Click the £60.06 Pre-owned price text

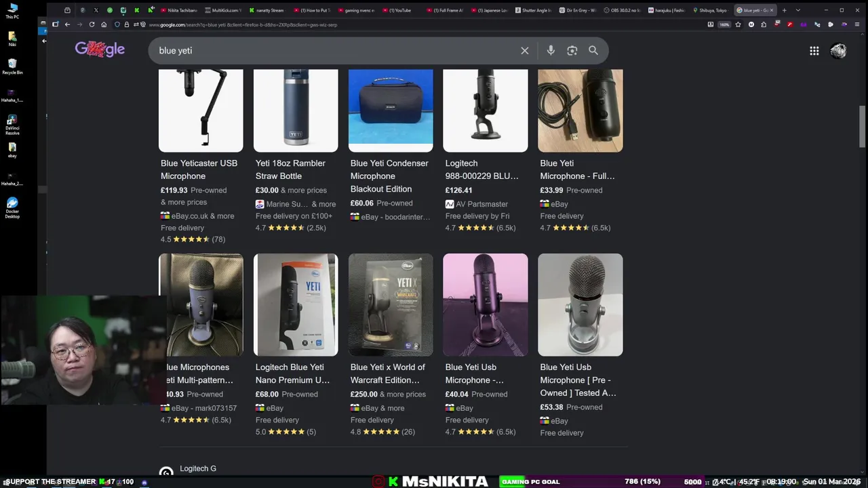click(381, 203)
